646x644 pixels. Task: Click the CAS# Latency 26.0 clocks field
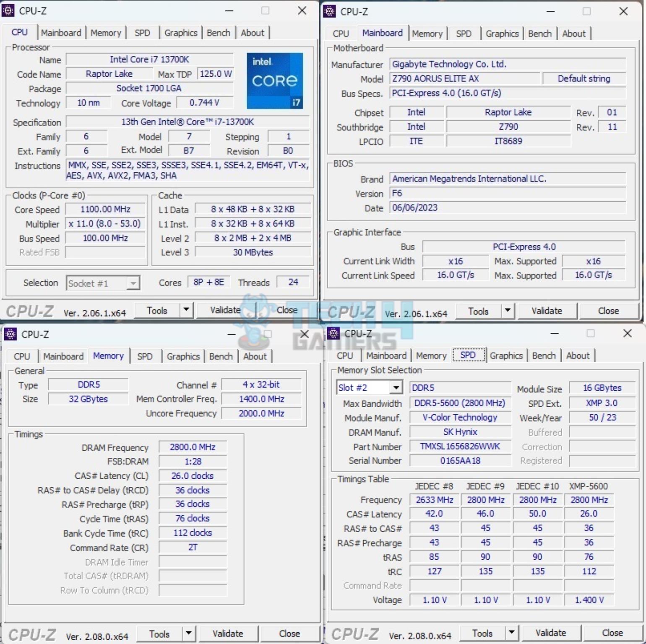(x=193, y=476)
